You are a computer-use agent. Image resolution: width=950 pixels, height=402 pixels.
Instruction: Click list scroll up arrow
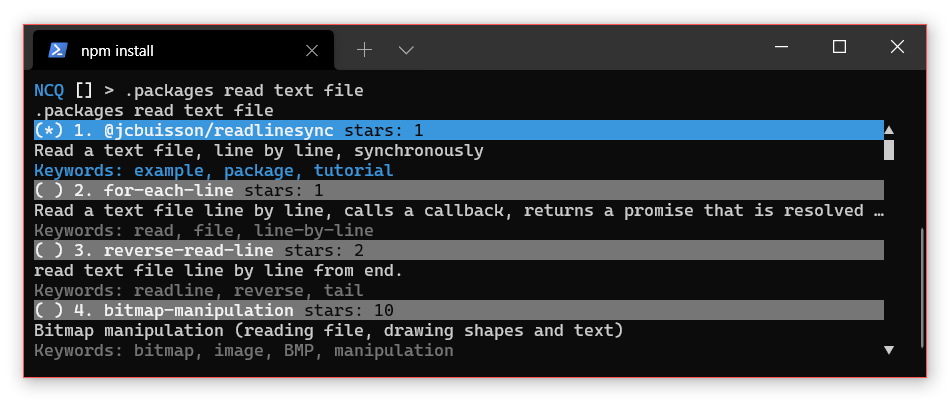click(889, 130)
